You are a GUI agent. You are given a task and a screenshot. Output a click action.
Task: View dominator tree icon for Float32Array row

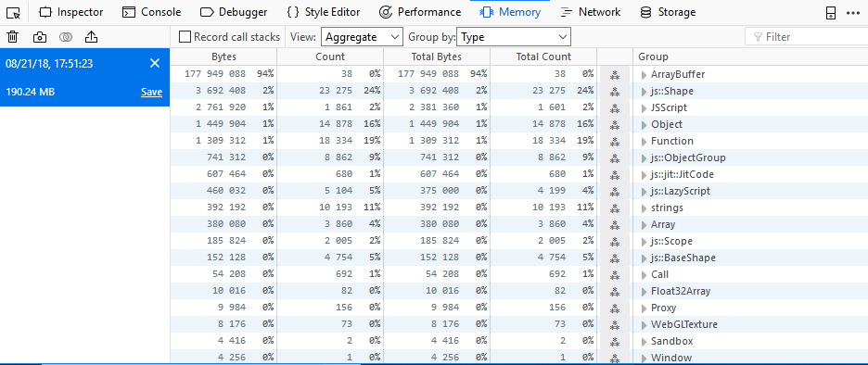pyautogui.click(x=615, y=292)
